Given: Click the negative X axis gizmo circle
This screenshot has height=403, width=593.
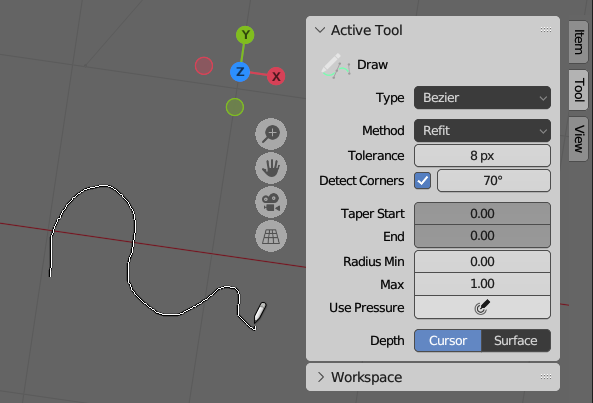Looking at the screenshot, I should click(204, 66).
